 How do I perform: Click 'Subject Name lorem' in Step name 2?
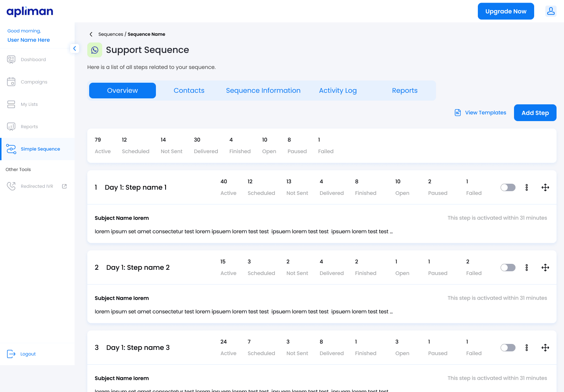point(122,298)
